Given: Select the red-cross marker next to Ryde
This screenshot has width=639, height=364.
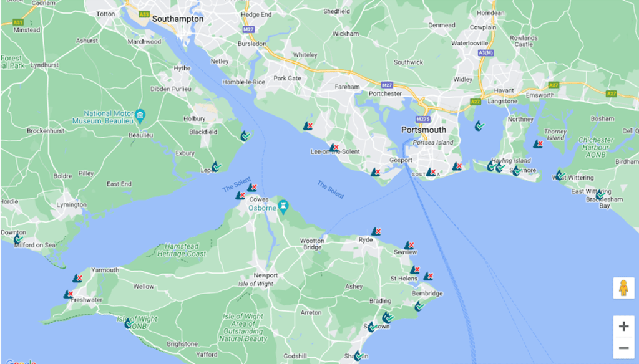Looking at the screenshot, I should click(x=376, y=232).
